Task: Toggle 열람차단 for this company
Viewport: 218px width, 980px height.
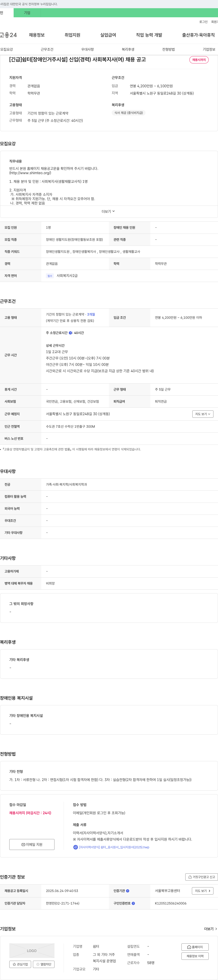Action: tap(44, 964)
